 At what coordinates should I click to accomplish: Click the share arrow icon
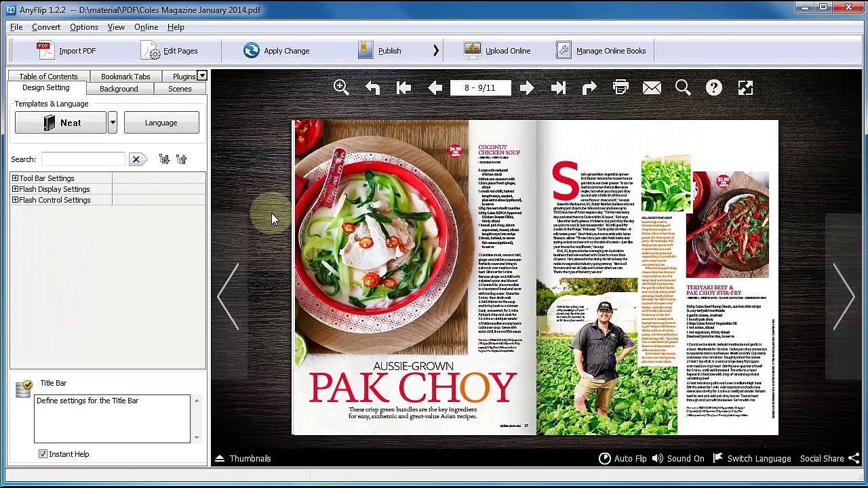589,87
